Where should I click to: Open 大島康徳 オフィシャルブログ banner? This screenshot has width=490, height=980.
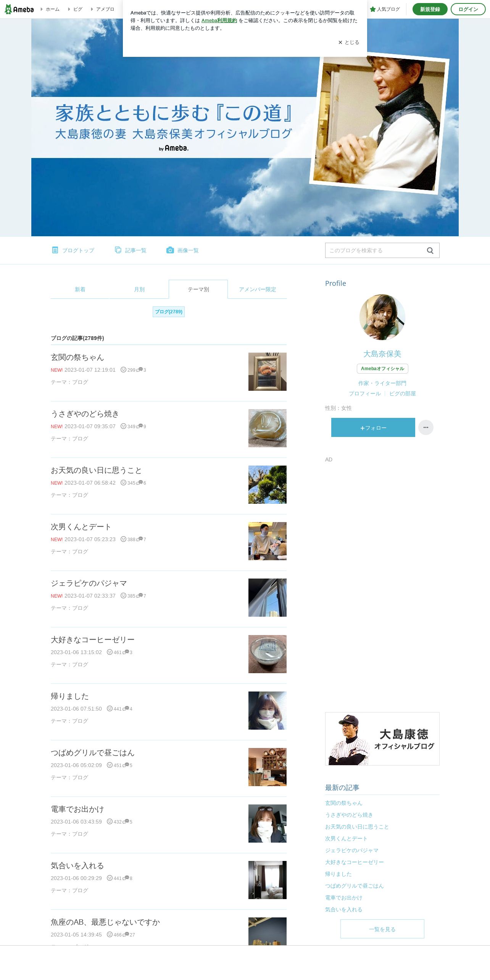pyautogui.click(x=382, y=739)
